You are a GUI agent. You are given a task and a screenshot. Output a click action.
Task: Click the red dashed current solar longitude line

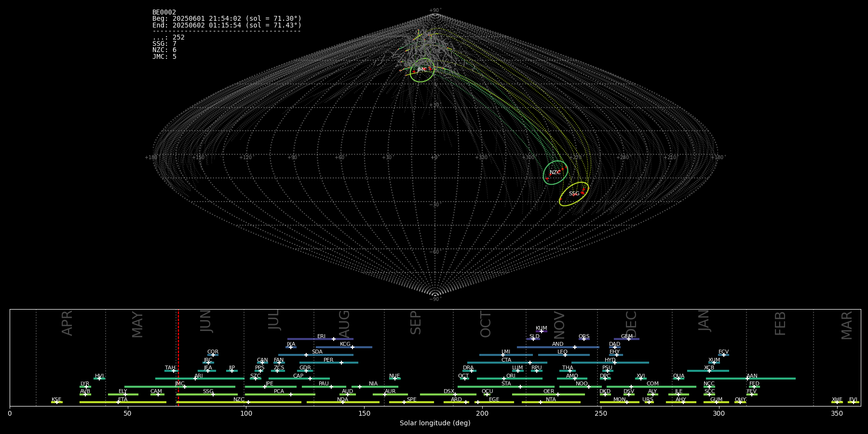(x=178, y=358)
